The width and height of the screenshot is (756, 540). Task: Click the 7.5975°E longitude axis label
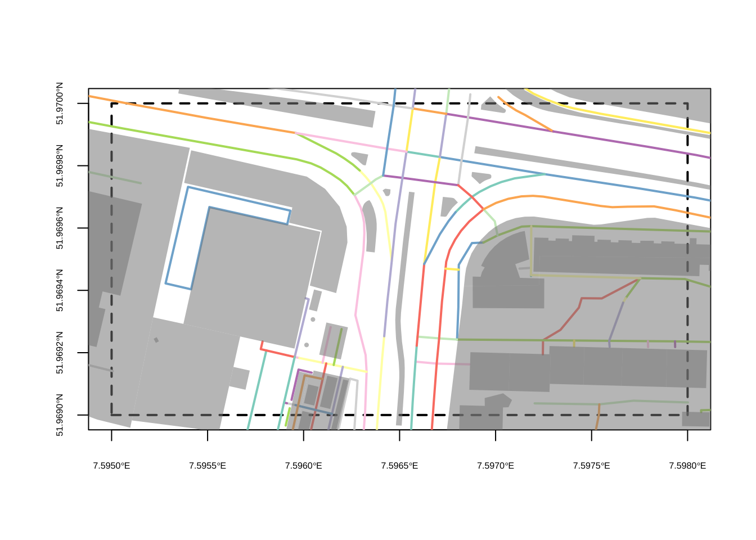click(591, 466)
